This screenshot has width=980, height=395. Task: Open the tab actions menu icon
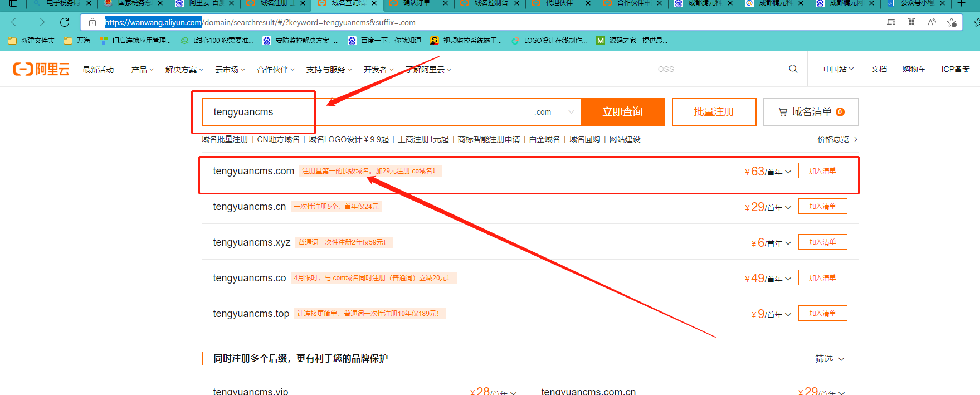pos(13,3)
